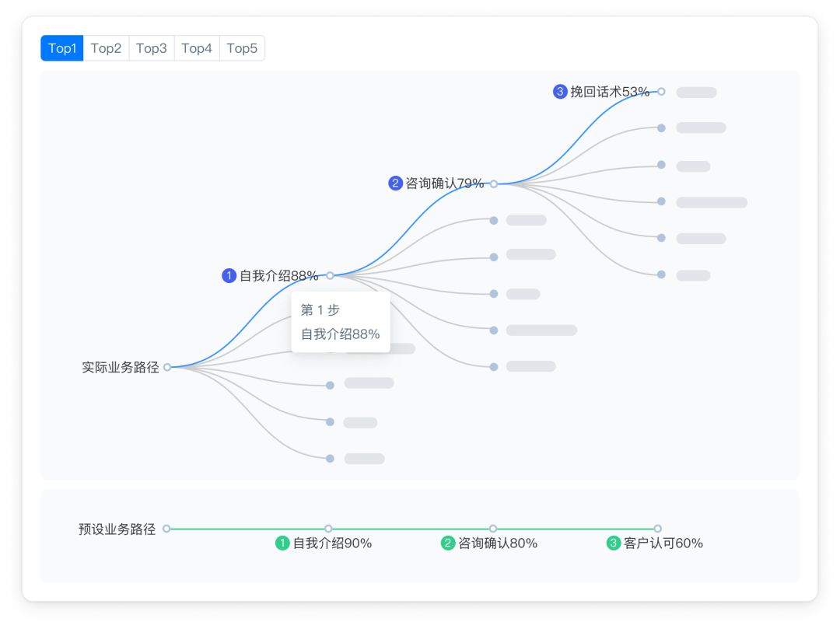This screenshot has width=840, height=629.
Task: Open the Top3 tab
Action: (152, 48)
